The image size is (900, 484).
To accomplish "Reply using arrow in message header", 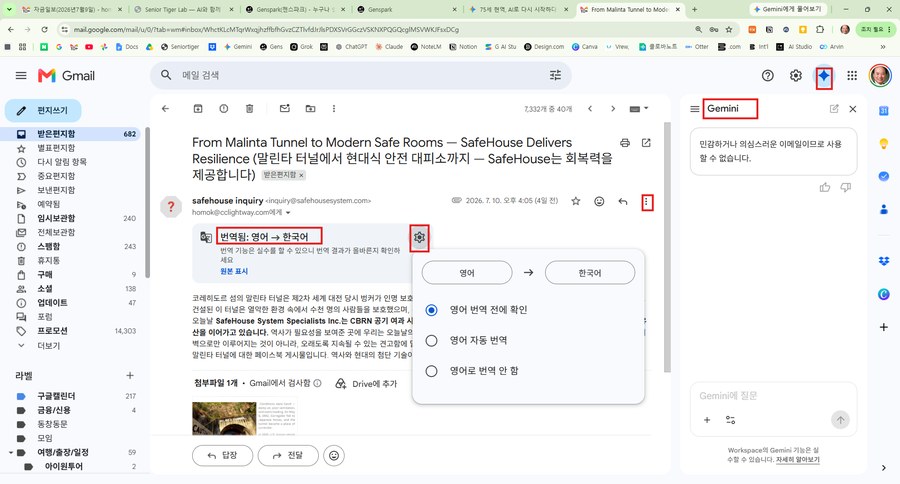I will [x=623, y=201].
